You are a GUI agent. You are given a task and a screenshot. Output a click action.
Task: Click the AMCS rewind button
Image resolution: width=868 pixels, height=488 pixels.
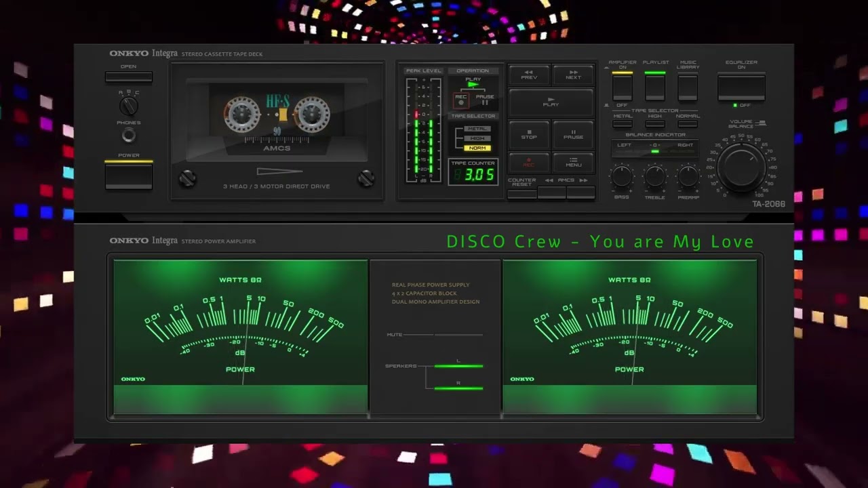pos(551,193)
